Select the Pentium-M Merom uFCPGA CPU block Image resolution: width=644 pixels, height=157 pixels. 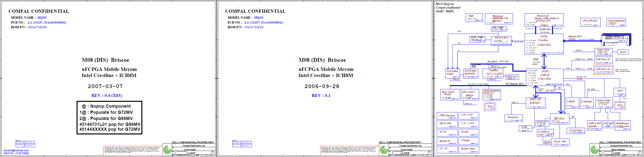coord(544,20)
